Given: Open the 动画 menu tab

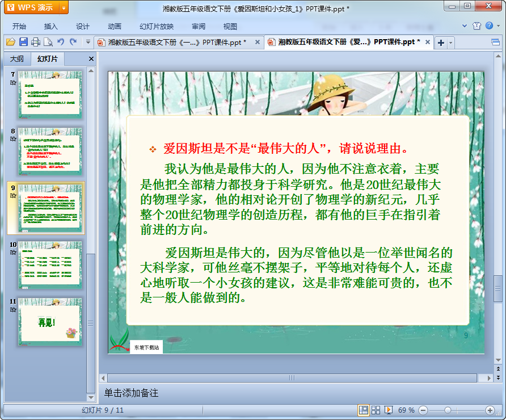Looking at the screenshot, I should (115, 26).
